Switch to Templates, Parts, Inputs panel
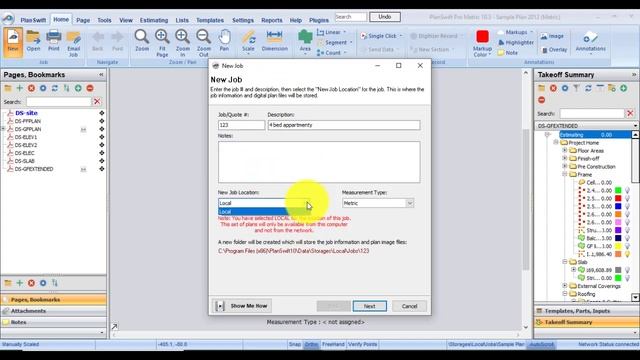 [586, 311]
